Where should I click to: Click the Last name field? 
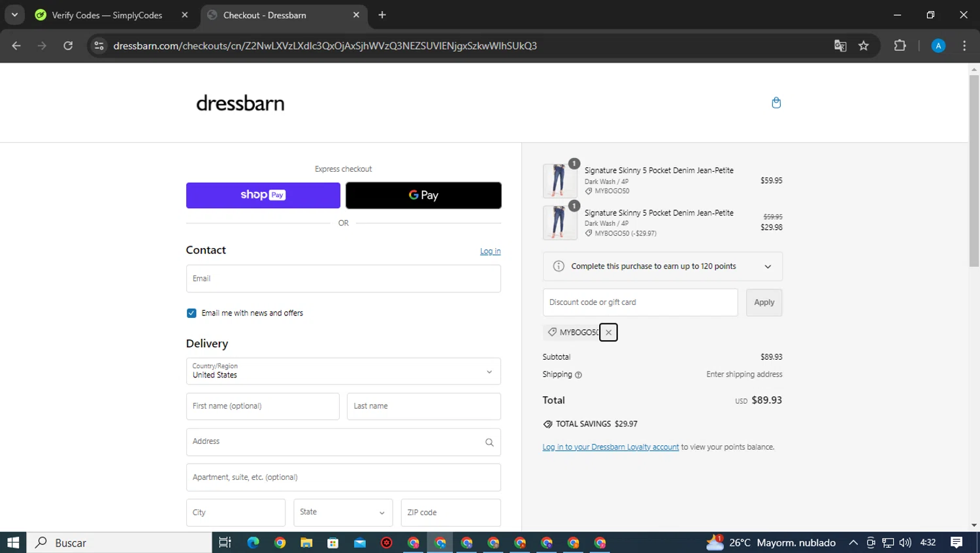coord(424,406)
